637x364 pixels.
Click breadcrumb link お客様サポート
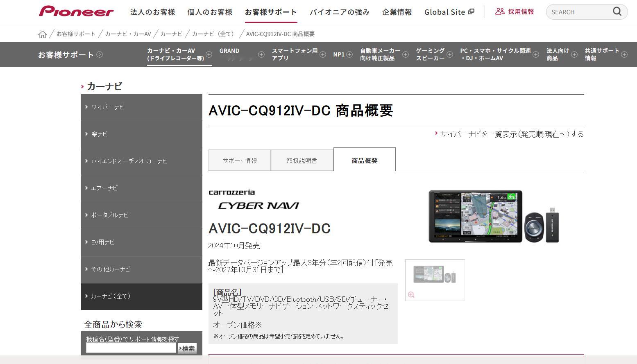pyautogui.click(x=76, y=34)
